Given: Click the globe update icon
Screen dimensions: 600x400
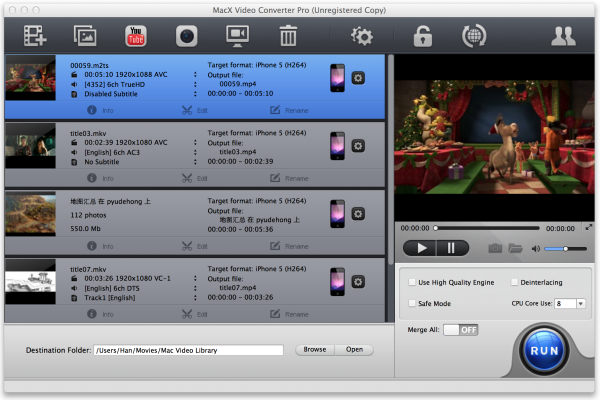Looking at the screenshot, I should [x=474, y=36].
